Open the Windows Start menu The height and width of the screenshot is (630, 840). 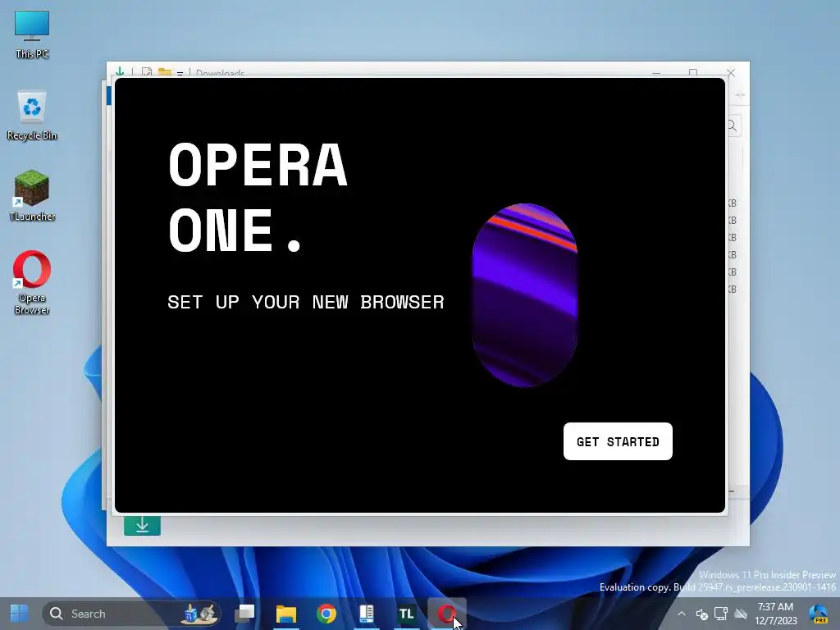(20, 614)
